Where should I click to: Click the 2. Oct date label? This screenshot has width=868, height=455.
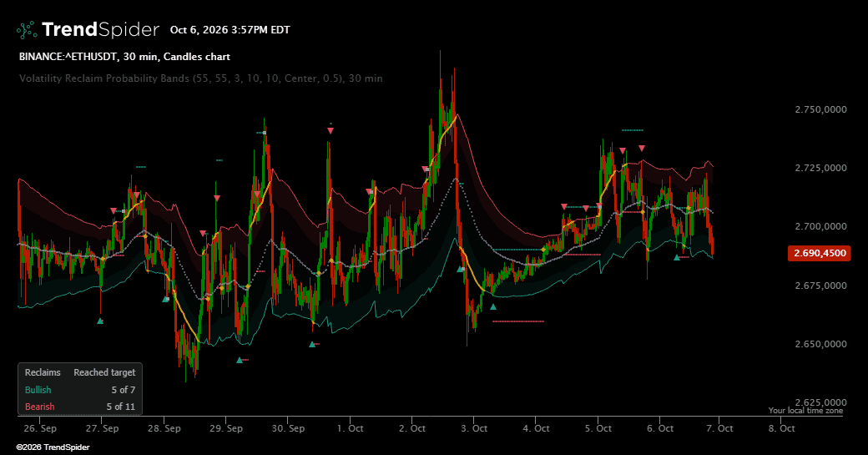pyautogui.click(x=411, y=428)
